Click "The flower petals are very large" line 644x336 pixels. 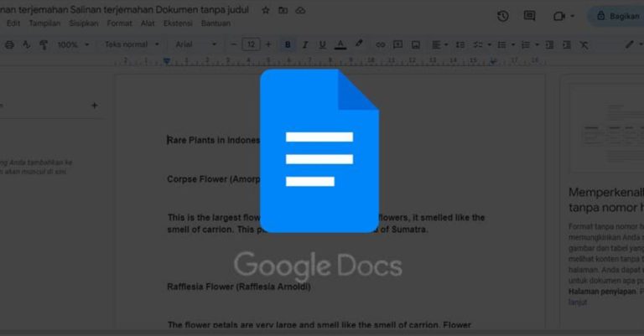pyautogui.click(x=319, y=325)
